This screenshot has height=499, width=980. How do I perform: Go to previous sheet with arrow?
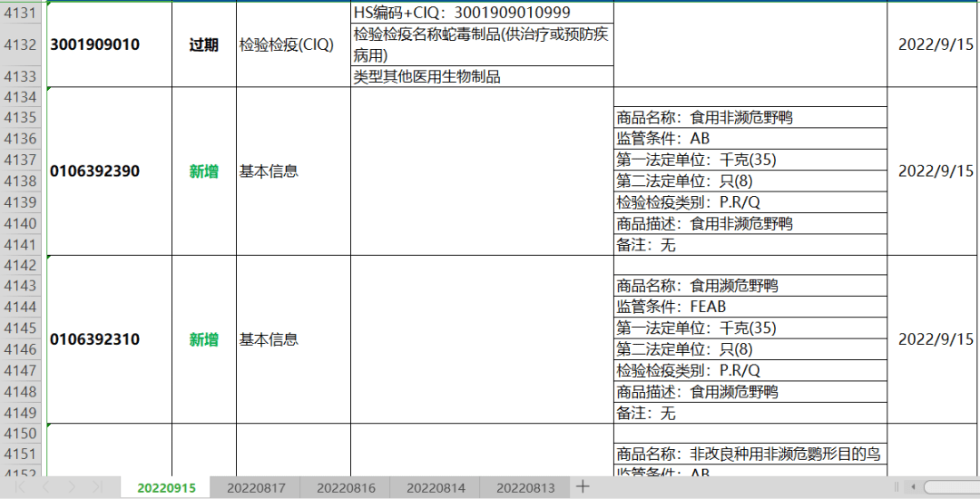tap(45, 488)
